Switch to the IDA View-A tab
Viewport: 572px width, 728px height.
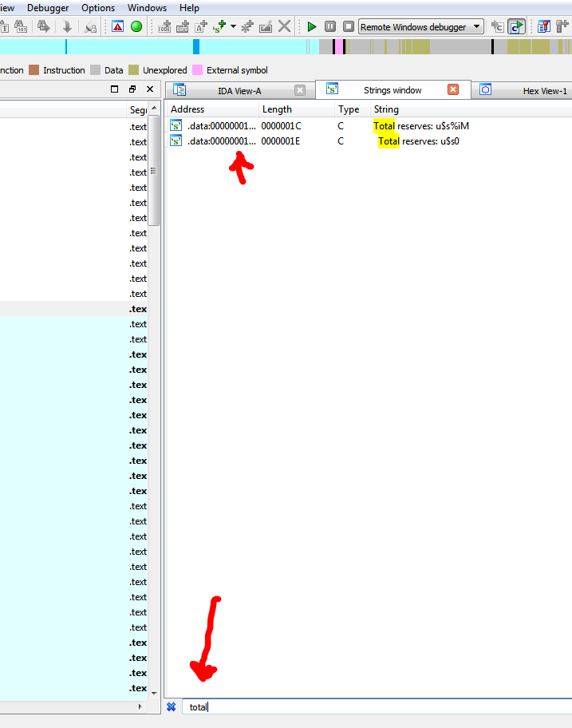239,91
